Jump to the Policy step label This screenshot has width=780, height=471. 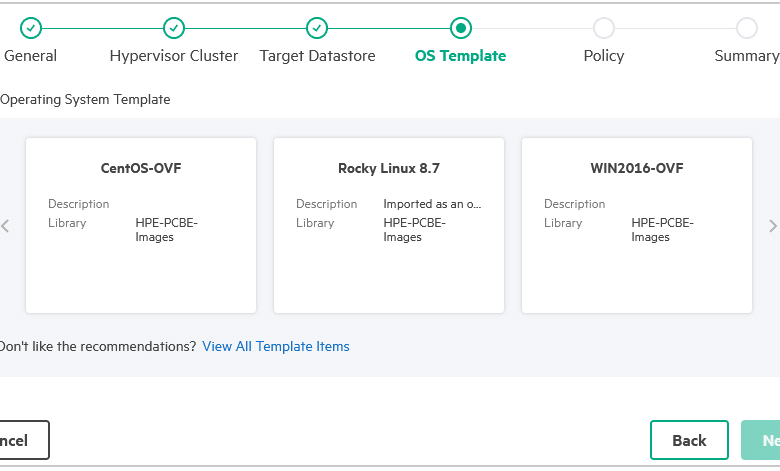[603, 56]
